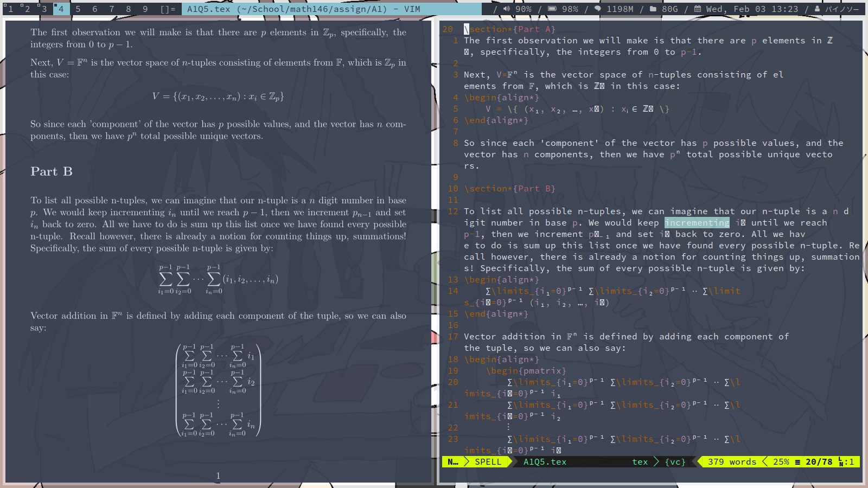Toggle workspace 2 tag
Viewport: 868px width, 488px height.
point(27,9)
